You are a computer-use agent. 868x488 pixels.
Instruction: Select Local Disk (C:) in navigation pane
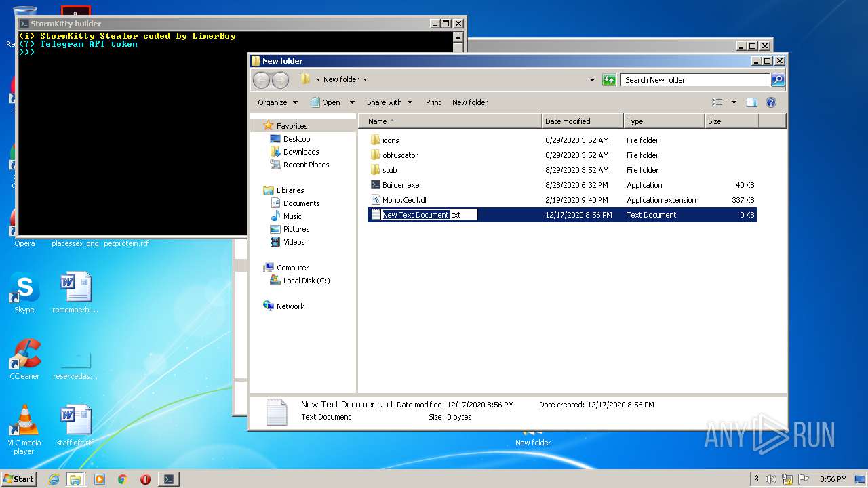pyautogui.click(x=300, y=281)
